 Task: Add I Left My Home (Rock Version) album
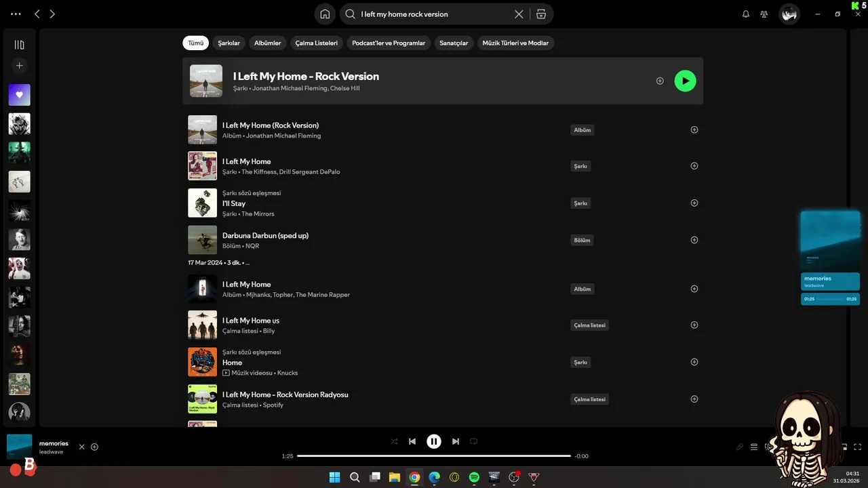click(x=694, y=129)
